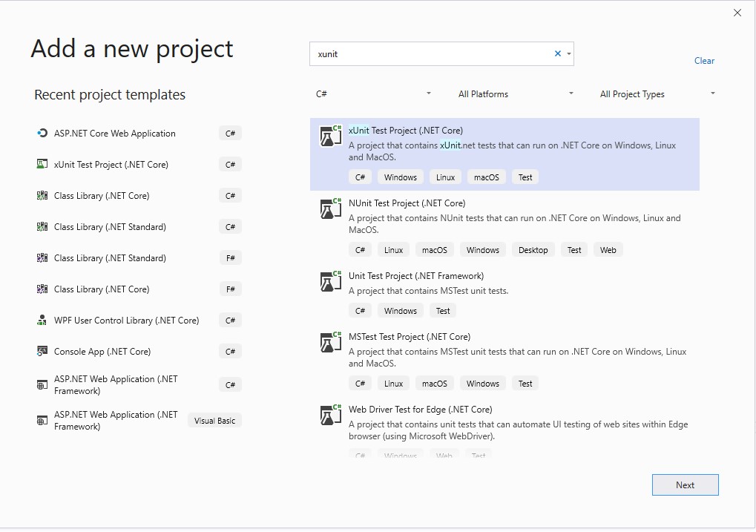Image resolution: width=756 pixels, height=532 pixels.
Task: Click the Visual Basic ASP.NET Web Application icon
Action: [42, 421]
